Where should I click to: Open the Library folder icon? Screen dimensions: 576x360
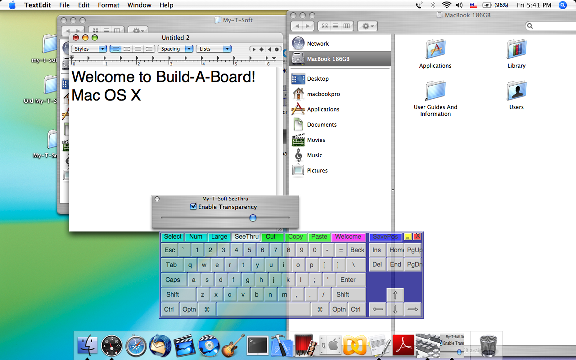coord(516,54)
